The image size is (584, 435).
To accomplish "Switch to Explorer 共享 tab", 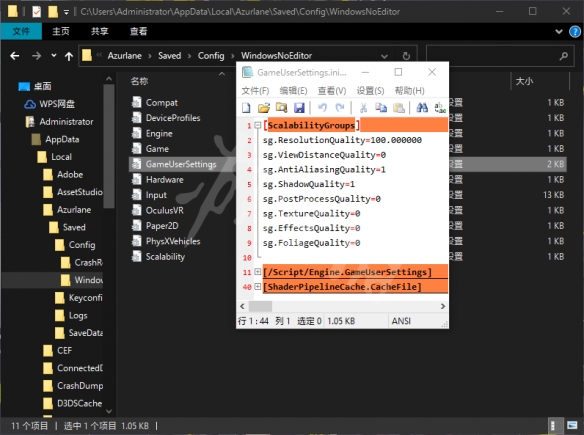I will 100,31.
